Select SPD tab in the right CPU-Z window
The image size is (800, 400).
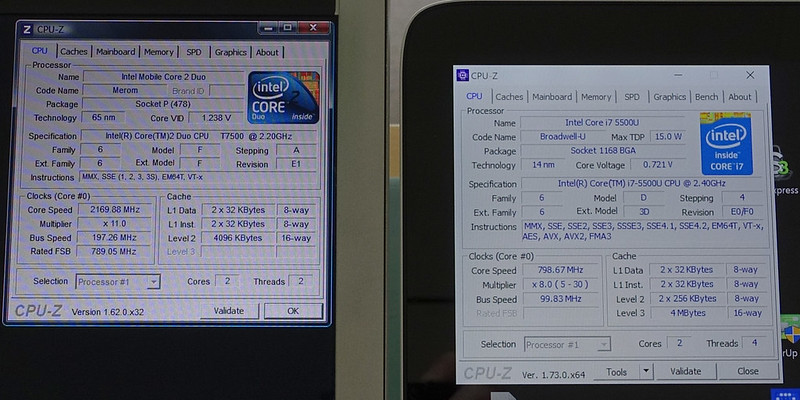(632, 96)
